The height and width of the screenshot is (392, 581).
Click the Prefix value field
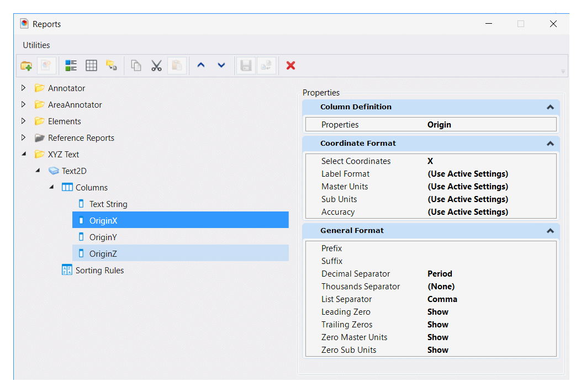tap(491, 248)
